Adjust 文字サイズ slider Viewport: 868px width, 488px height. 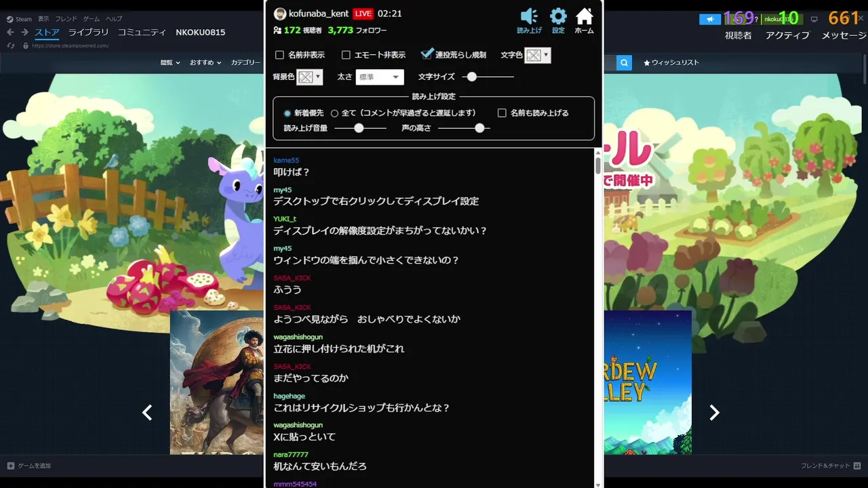tap(490, 77)
